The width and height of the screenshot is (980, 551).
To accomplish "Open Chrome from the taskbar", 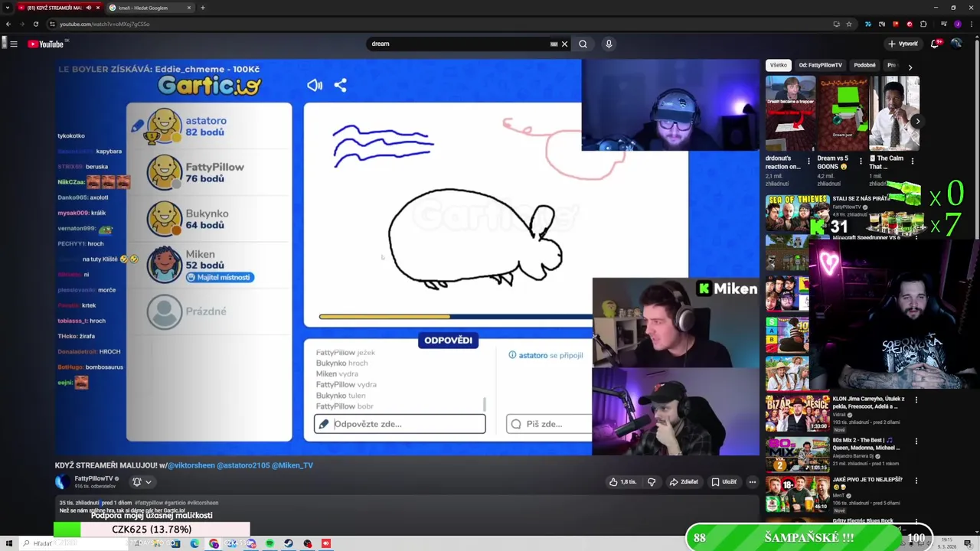I will 214,543.
